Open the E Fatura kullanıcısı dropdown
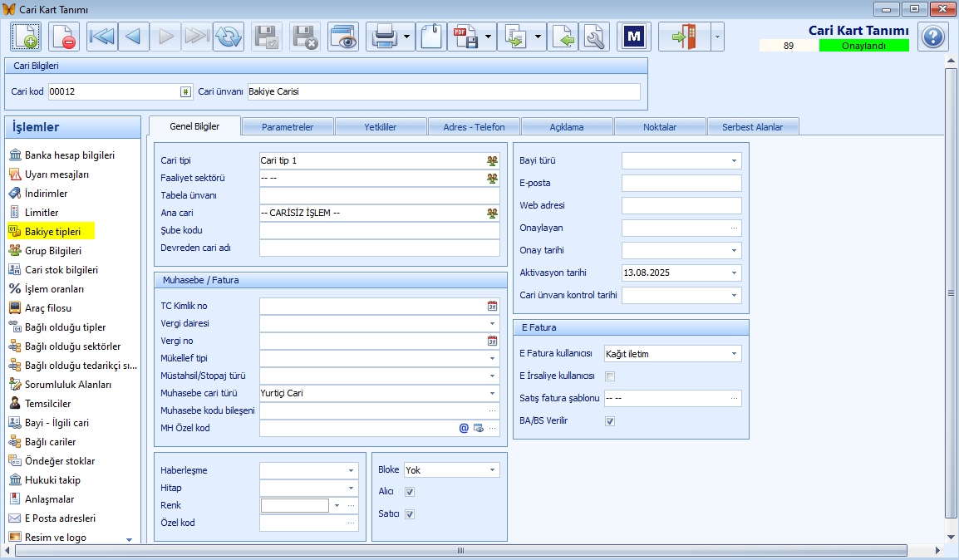 tap(734, 354)
